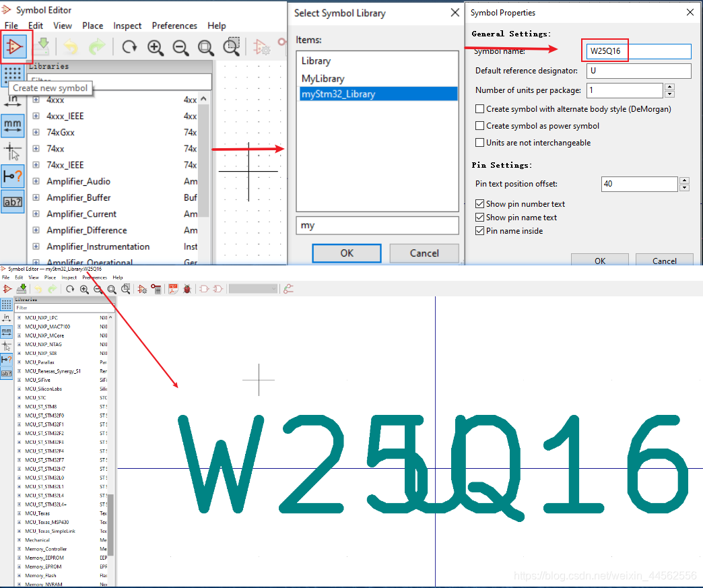The height and width of the screenshot is (588, 703).
Task: Open datasheet PDF icon in bottom toolbar
Action: click(173, 290)
